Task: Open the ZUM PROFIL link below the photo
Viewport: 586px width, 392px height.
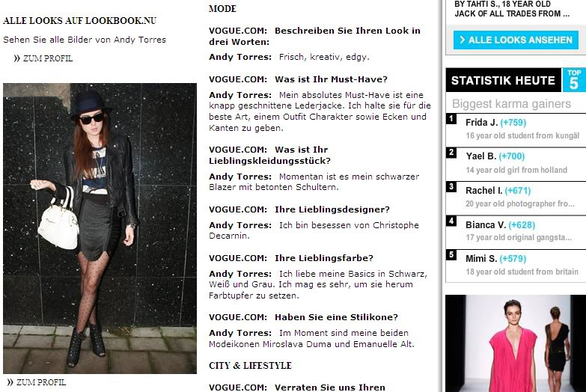Action: point(37,382)
